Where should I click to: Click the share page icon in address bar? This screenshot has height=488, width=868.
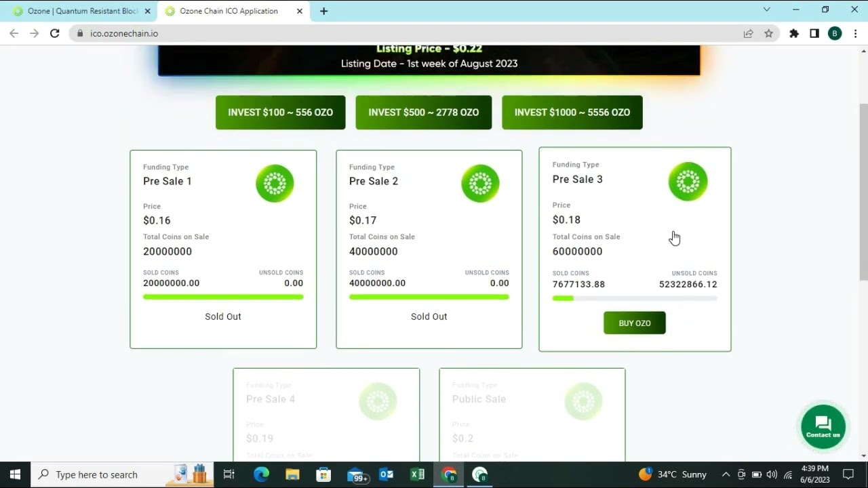[748, 33]
